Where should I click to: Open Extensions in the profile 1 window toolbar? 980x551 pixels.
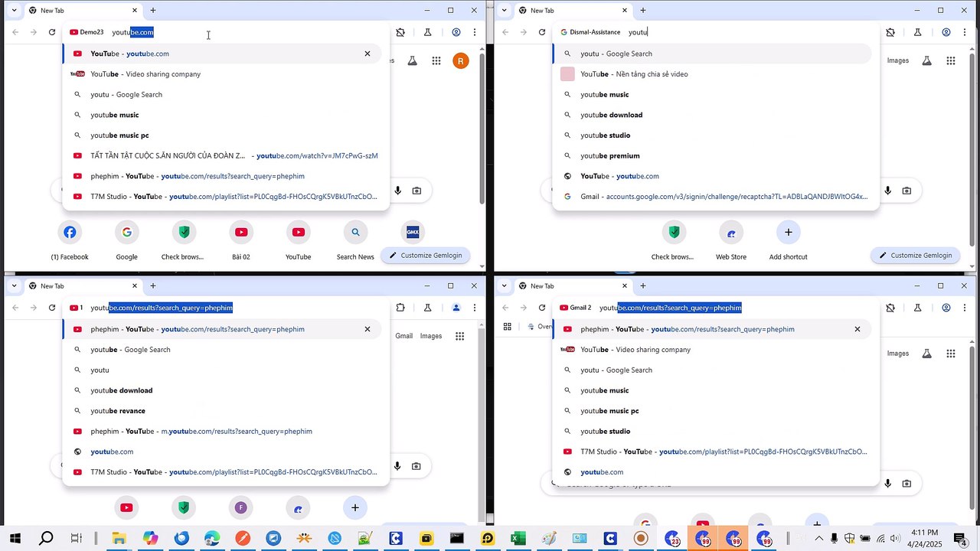400,308
